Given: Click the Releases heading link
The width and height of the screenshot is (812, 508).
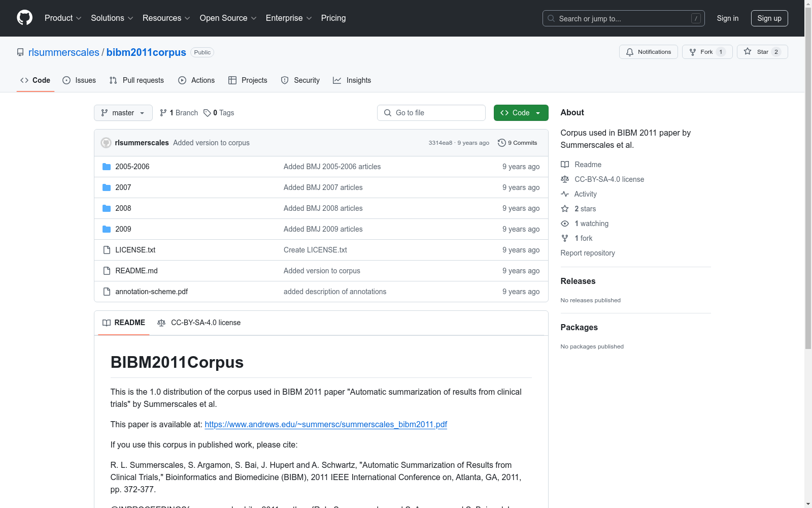Looking at the screenshot, I should (578, 281).
